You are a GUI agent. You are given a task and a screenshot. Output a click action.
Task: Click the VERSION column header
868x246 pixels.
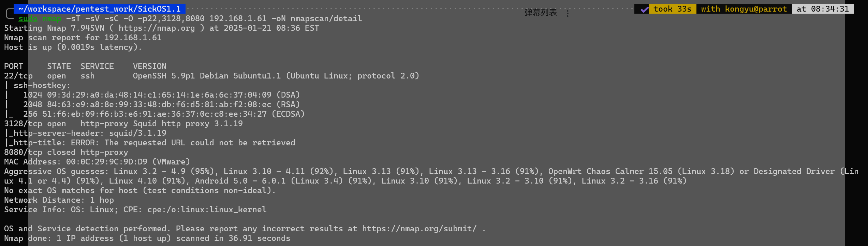[149, 66]
